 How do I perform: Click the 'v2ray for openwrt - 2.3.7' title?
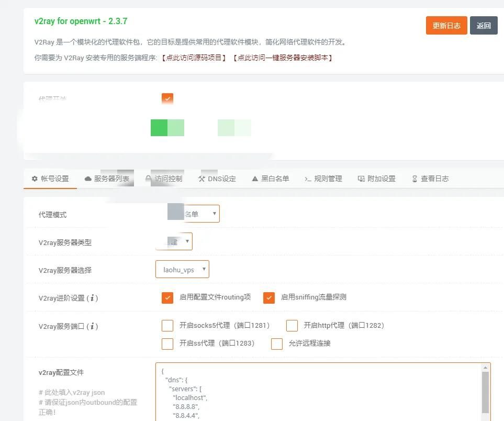[x=81, y=21]
